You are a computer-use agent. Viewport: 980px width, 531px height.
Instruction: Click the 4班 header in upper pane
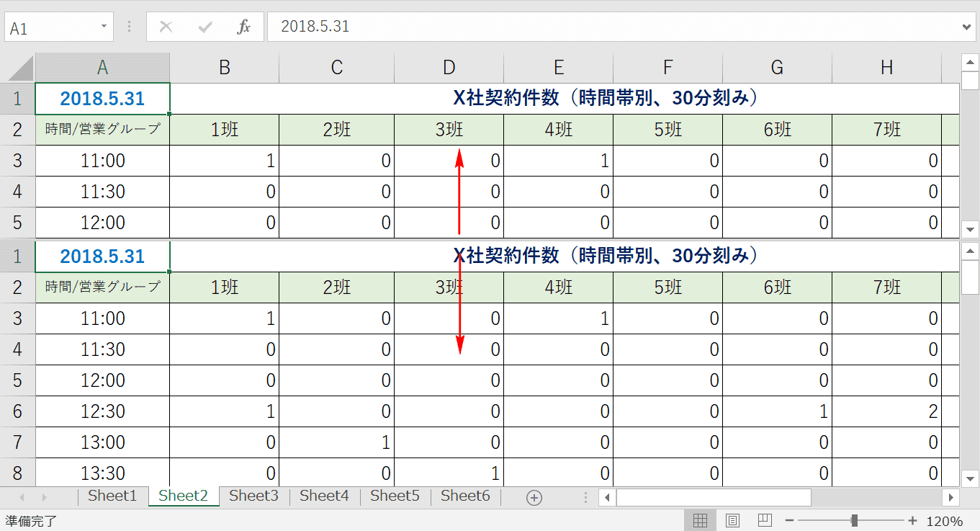tap(559, 130)
